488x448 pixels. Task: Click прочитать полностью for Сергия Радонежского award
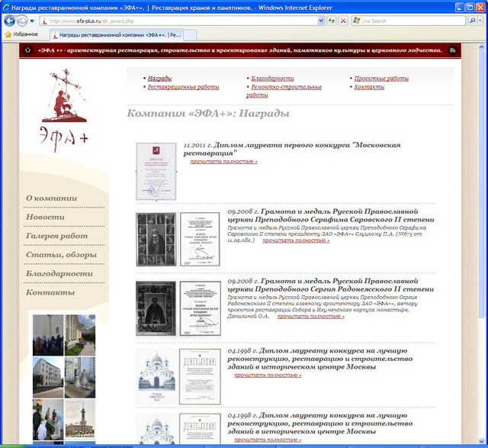(x=311, y=316)
